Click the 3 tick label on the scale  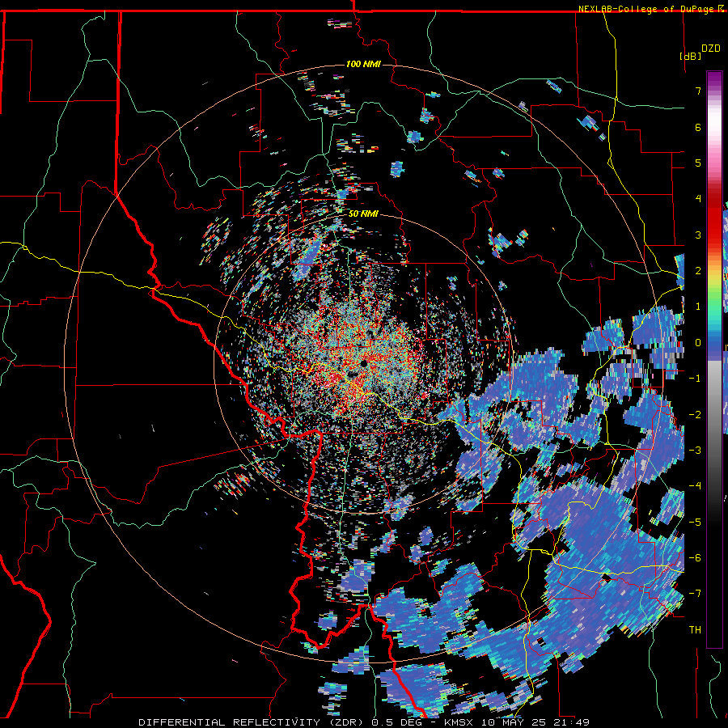pyautogui.click(x=698, y=235)
